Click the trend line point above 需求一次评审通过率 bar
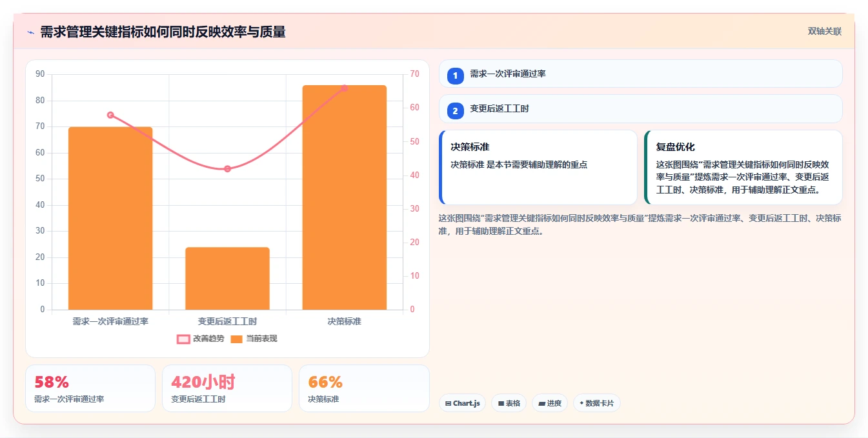 110,115
